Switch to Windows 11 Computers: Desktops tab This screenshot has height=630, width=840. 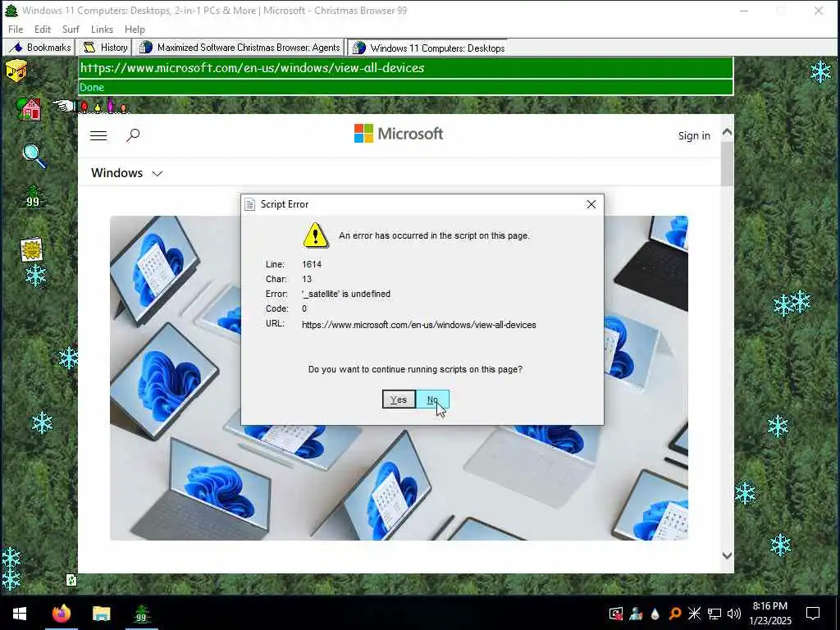(428, 48)
